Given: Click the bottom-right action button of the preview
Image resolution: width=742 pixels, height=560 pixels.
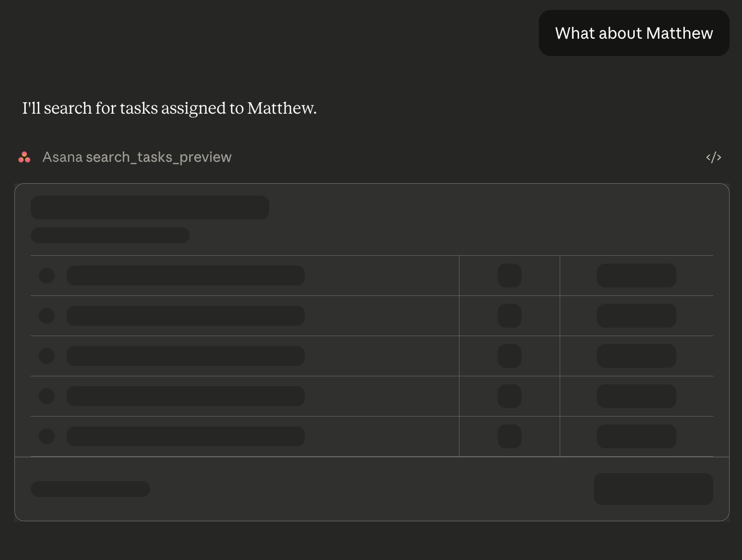Looking at the screenshot, I should click(653, 489).
